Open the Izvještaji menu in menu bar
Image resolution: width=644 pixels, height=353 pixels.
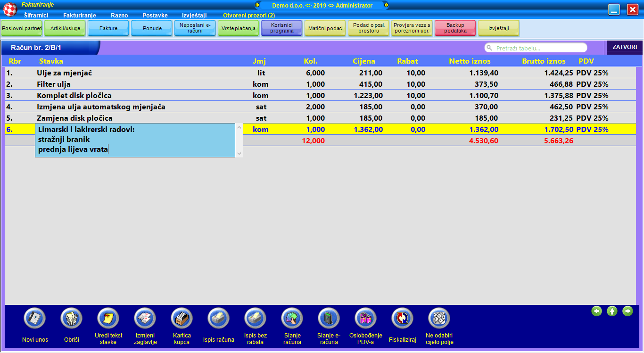194,15
